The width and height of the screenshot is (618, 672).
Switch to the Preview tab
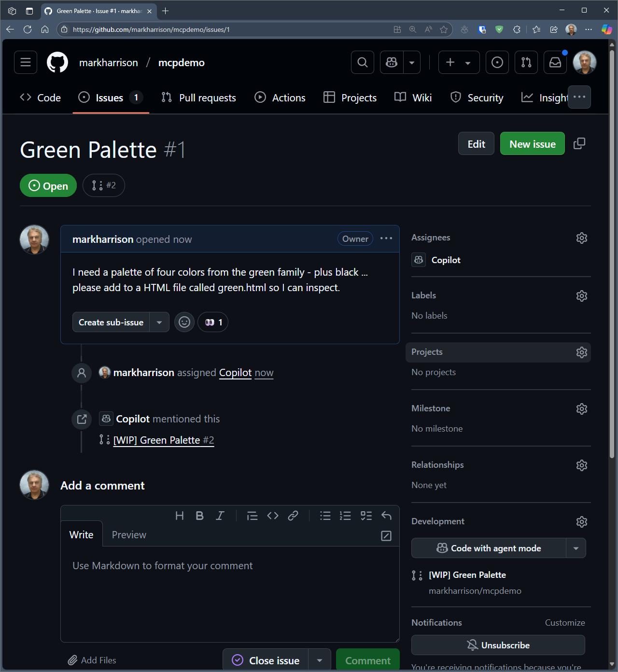[x=129, y=534]
